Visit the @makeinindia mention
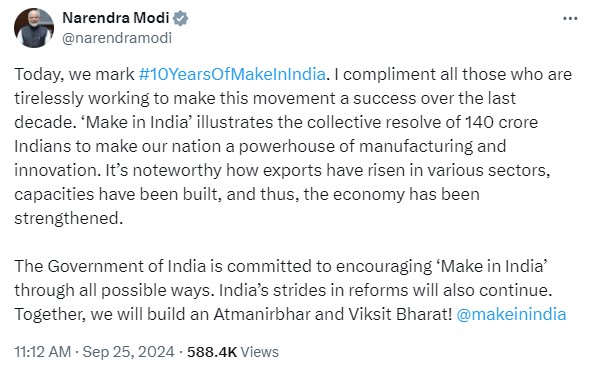The image size is (594, 370). click(511, 314)
